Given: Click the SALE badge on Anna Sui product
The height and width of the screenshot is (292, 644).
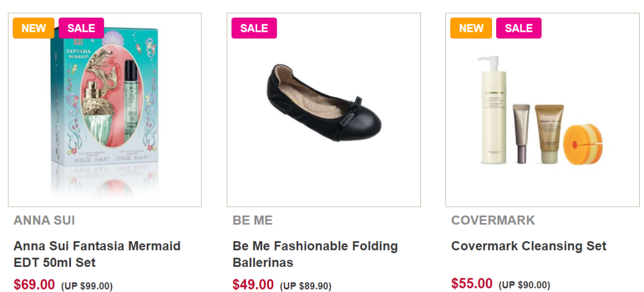Looking at the screenshot, I should [x=81, y=28].
